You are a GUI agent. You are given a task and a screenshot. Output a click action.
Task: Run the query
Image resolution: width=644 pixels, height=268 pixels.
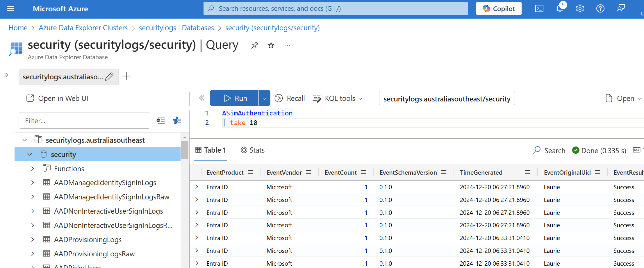point(234,98)
